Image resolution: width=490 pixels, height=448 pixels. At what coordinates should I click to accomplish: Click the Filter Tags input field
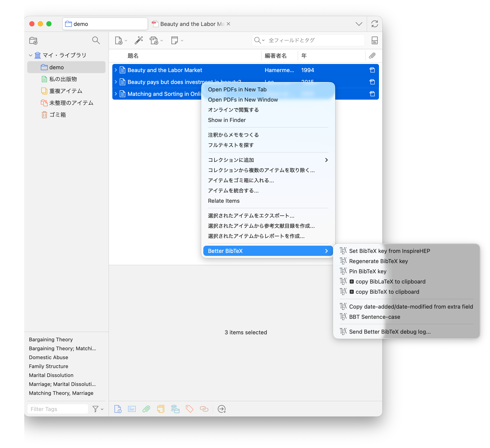tap(58, 409)
